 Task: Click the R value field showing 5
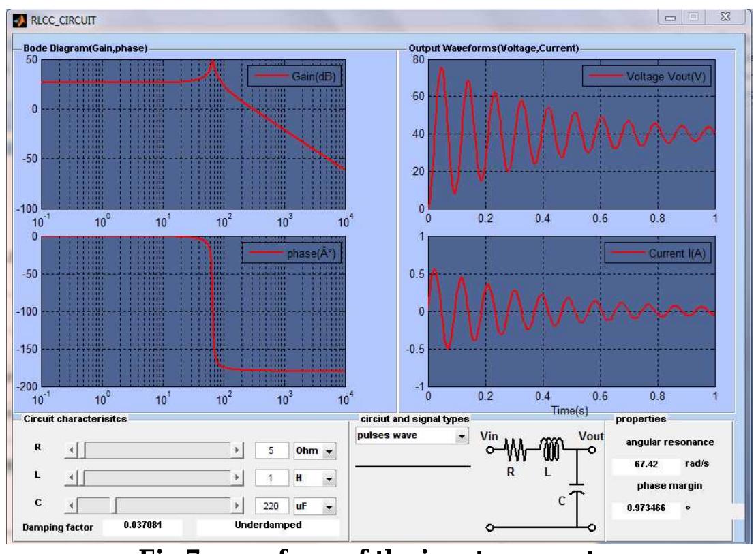point(271,450)
